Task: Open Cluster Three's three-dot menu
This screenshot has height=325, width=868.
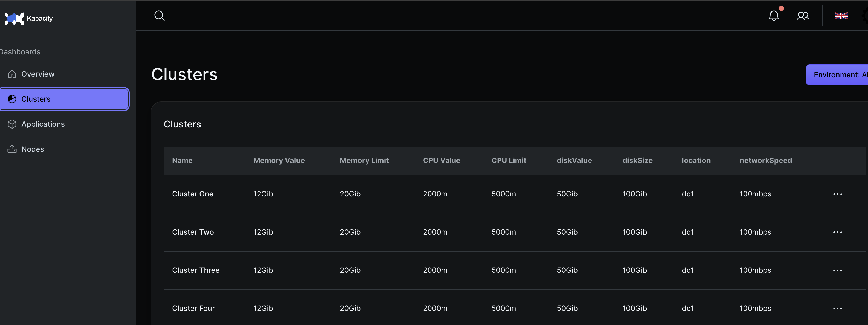Action: click(837, 270)
